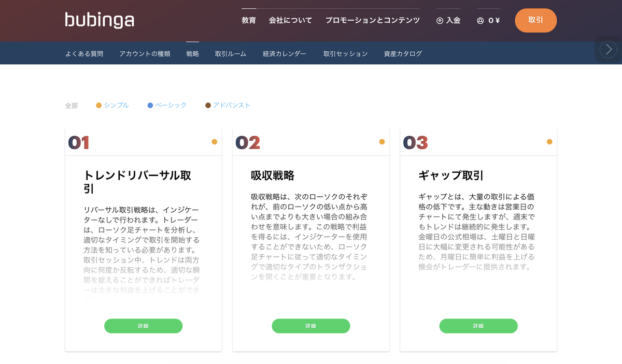The width and height of the screenshot is (622, 364).
Task: Click the orange dot on card 03
Action: click(549, 142)
